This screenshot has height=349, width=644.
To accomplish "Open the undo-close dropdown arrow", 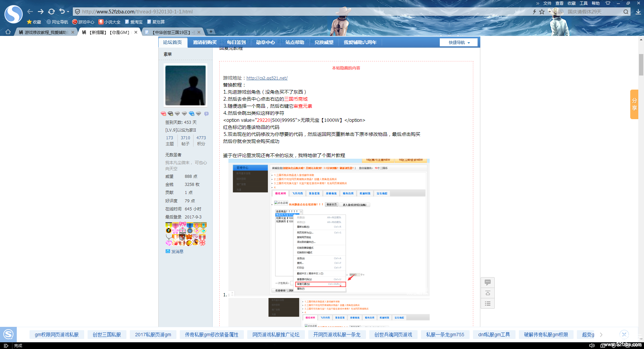I will (68, 12).
